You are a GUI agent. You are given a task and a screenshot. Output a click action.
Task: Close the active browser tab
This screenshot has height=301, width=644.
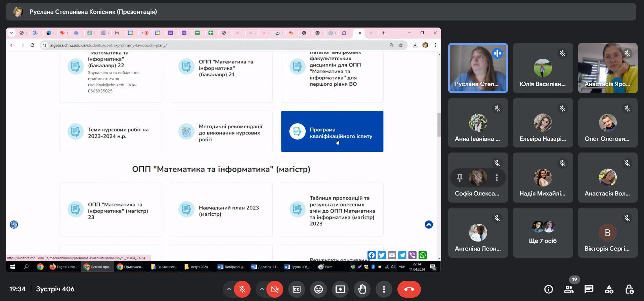pos(360,33)
